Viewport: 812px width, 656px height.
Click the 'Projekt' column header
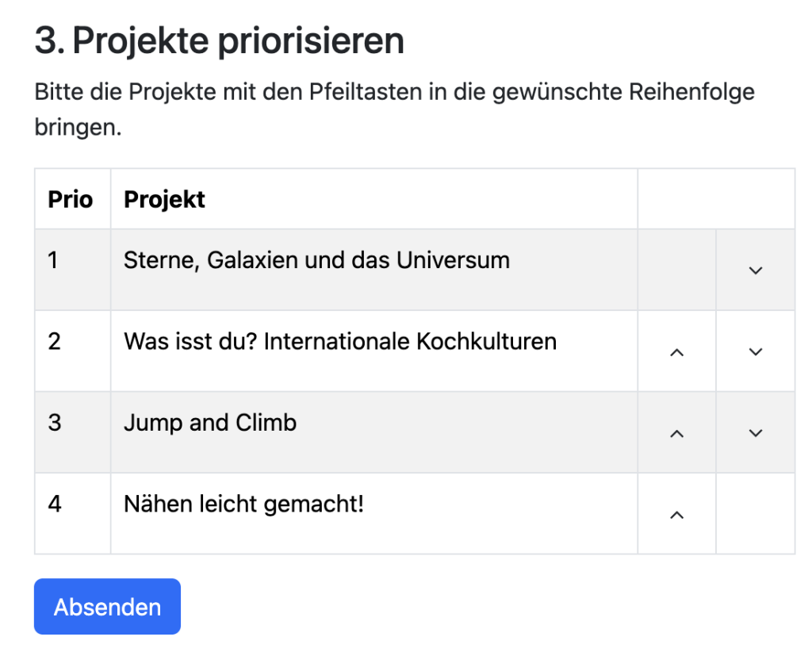163,199
